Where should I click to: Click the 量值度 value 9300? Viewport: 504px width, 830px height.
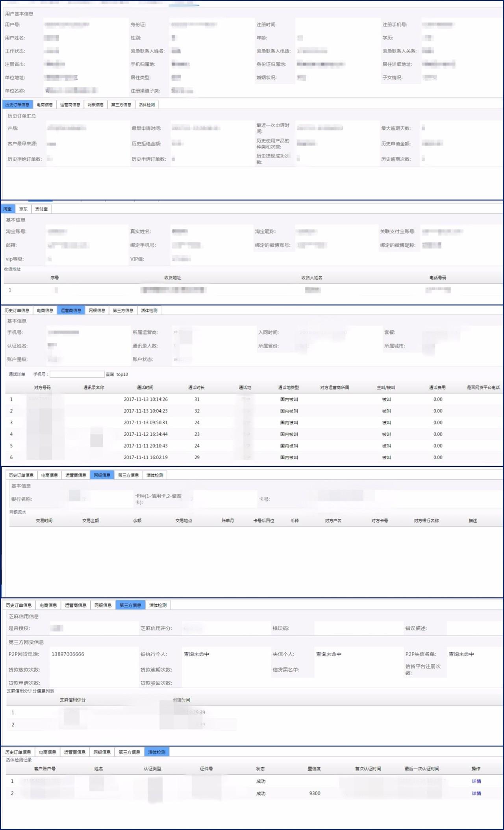[x=315, y=793]
